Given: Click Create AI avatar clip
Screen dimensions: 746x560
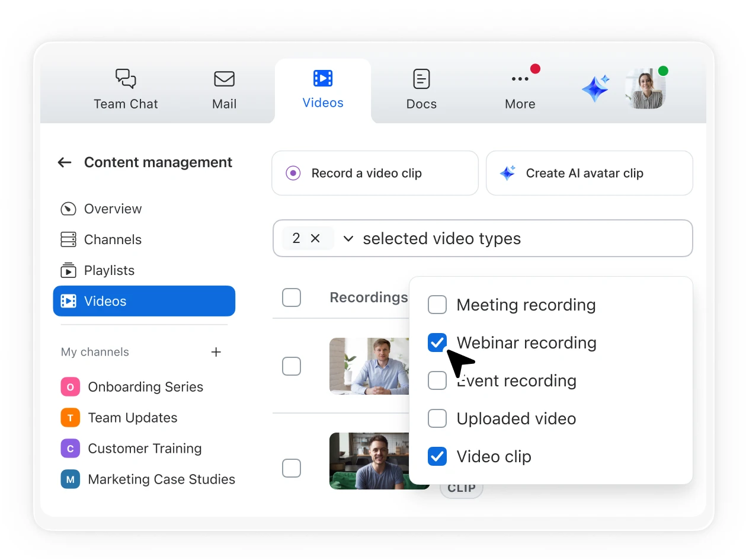Looking at the screenshot, I should click(x=589, y=173).
